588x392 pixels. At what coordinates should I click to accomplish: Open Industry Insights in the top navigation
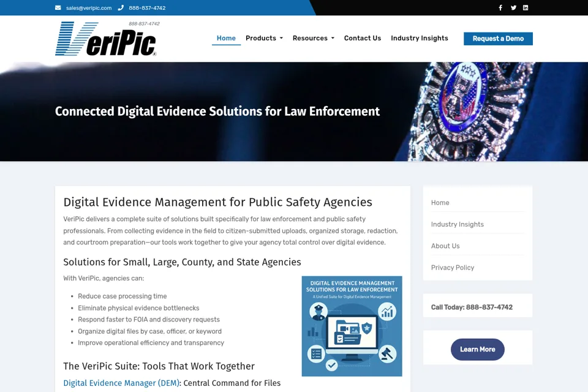point(420,38)
